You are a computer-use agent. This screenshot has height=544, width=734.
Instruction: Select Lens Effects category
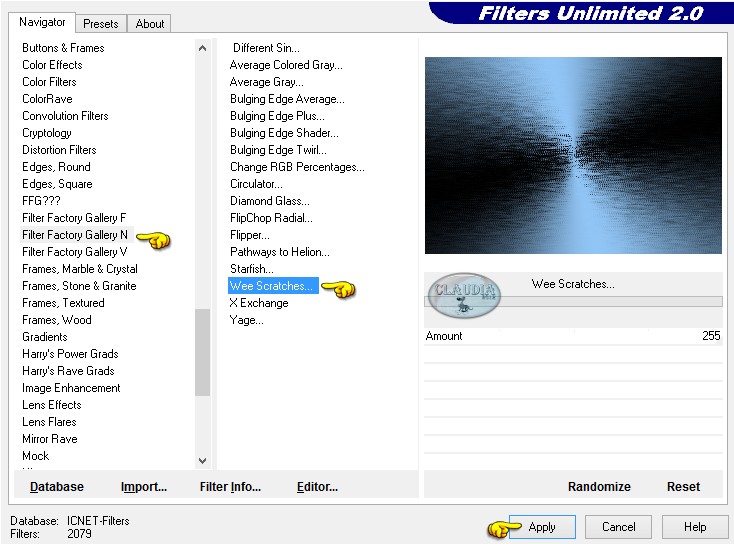tap(51, 405)
